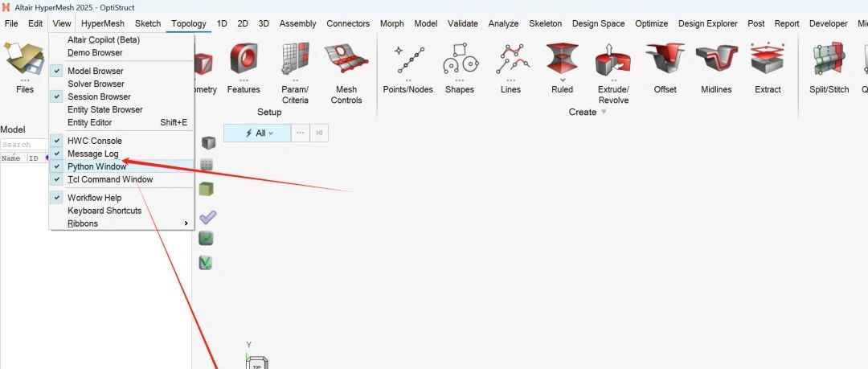The width and height of the screenshot is (868, 369).
Task: Open the Files tool icon
Action: pos(24,59)
